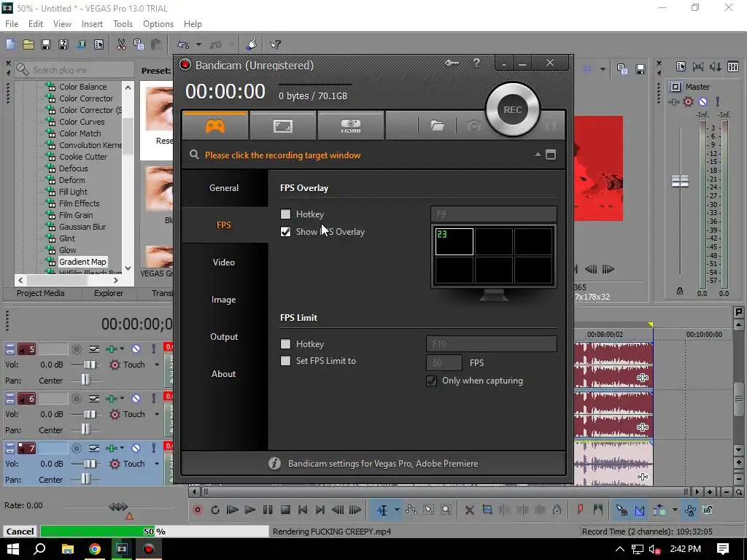Click the transport Record button
747x560 pixels.
tap(197, 510)
